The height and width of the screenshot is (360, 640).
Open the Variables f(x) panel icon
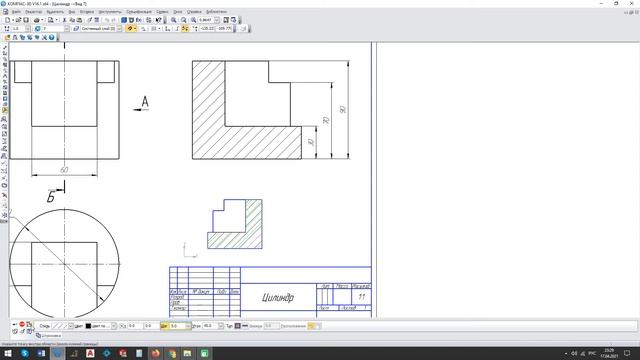coord(138,20)
